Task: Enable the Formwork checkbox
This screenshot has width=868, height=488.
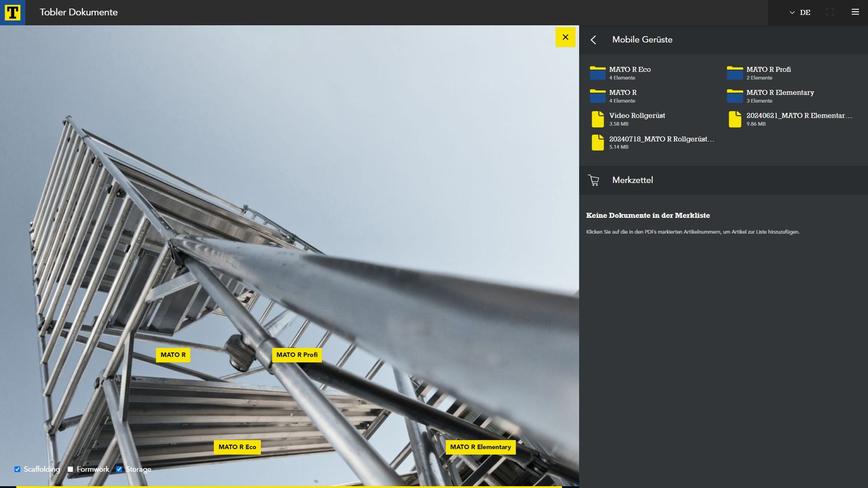Action: pos(71,469)
